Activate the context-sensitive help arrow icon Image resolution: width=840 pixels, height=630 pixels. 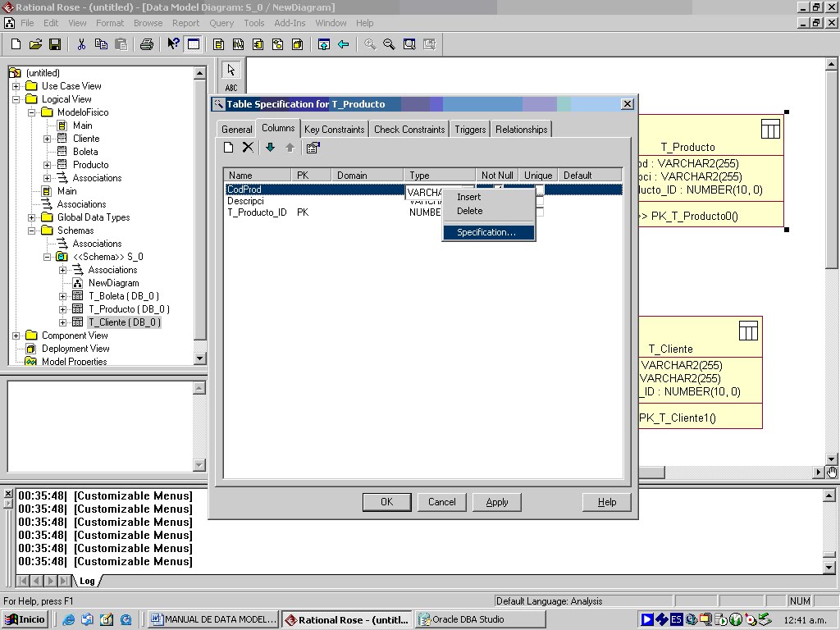pyautogui.click(x=173, y=44)
